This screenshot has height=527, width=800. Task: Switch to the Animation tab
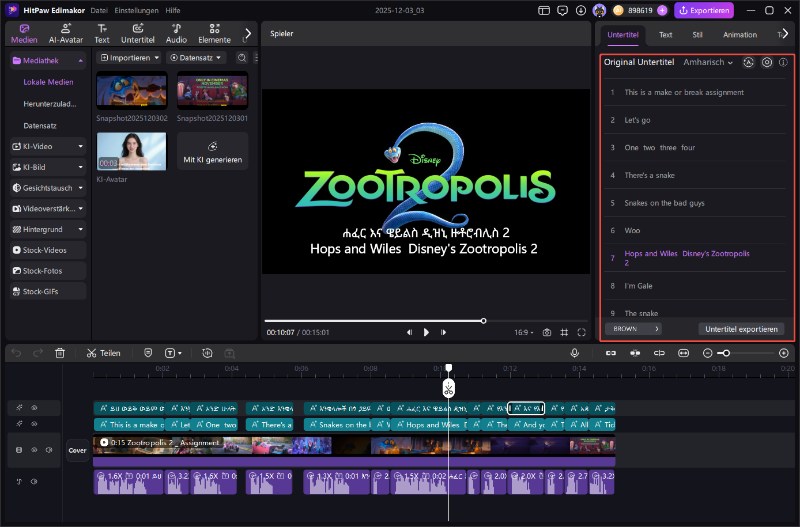click(740, 35)
